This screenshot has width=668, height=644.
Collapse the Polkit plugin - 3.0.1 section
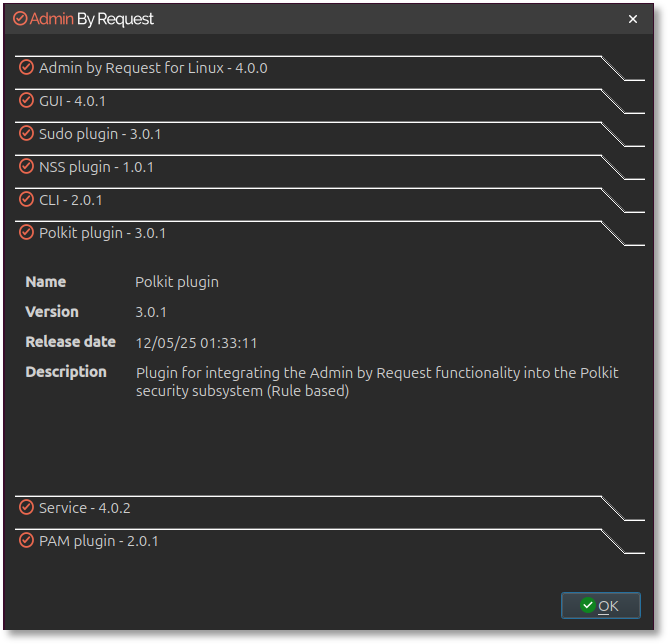102,233
